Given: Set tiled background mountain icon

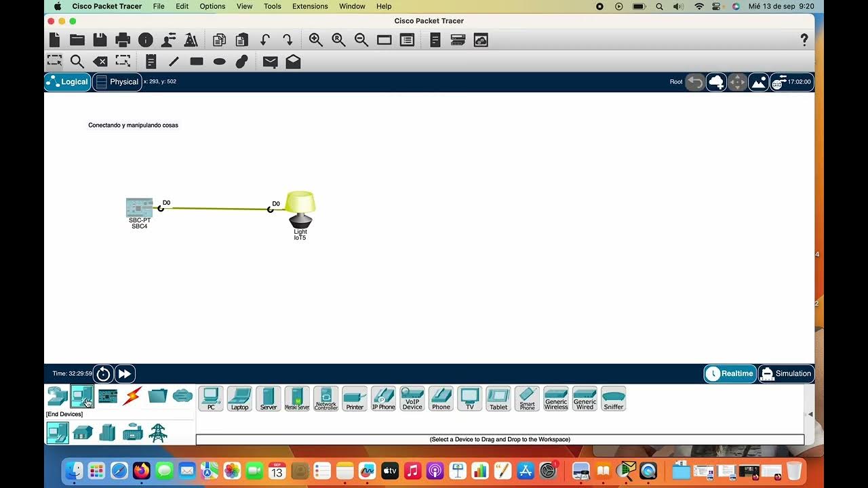Looking at the screenshot, I should coord(758,82).
